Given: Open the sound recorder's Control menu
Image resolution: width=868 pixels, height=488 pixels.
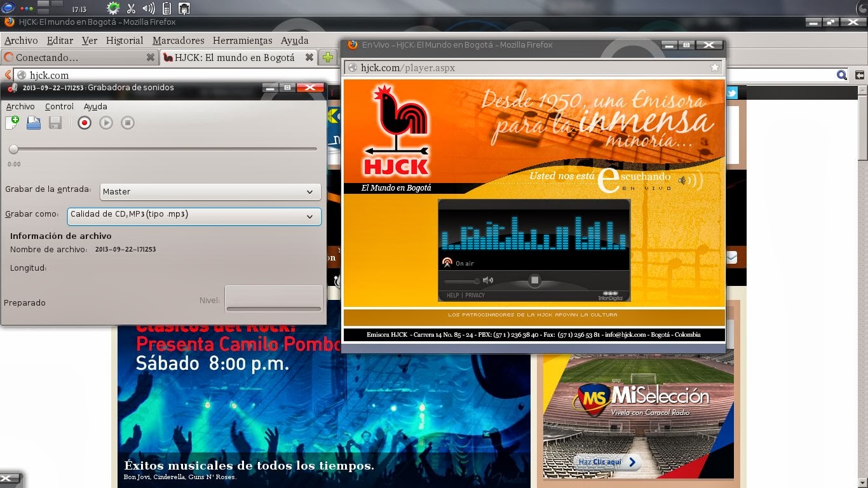Looking at the screenshot, I should [59, 106].
